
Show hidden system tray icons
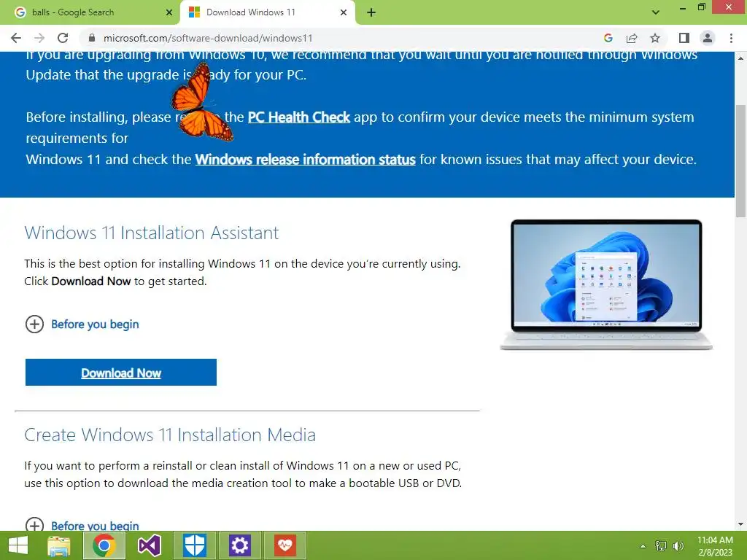643,546
